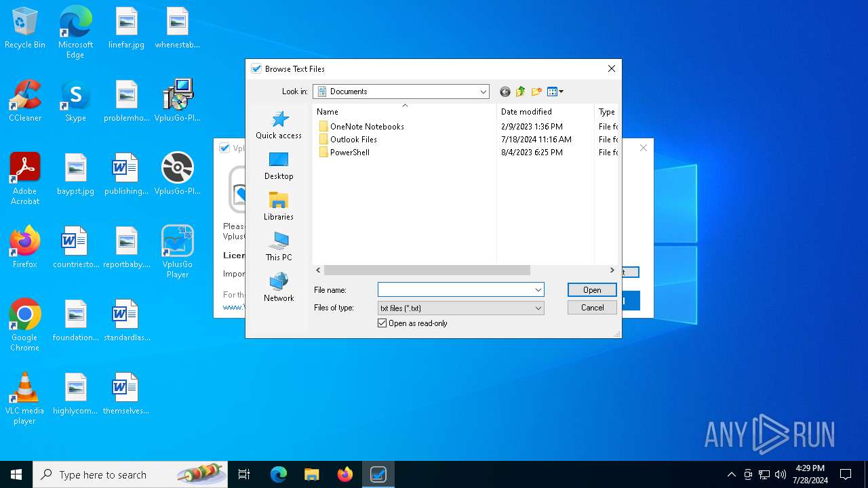Select baypst.jpg desktop file
The image size is (868, 488).
pos(75,175)
